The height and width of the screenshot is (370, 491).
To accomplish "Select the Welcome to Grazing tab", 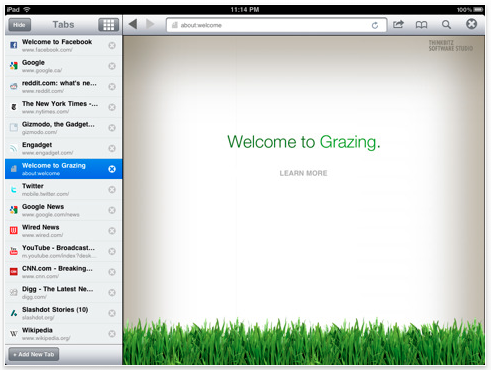I will click(x=63, y=169).
